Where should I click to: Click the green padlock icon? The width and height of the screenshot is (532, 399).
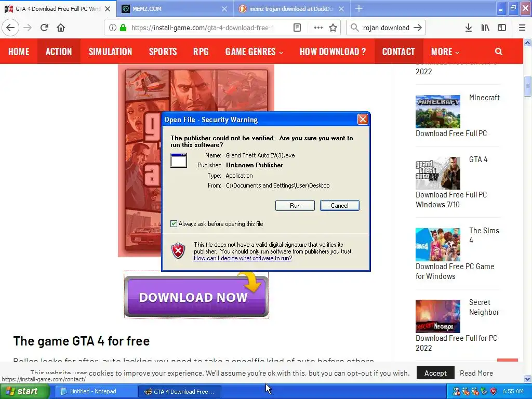click(123, 28)
